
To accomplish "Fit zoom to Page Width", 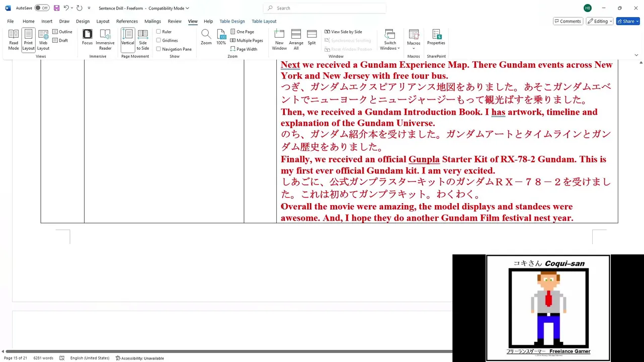I will tap(244, 49).
